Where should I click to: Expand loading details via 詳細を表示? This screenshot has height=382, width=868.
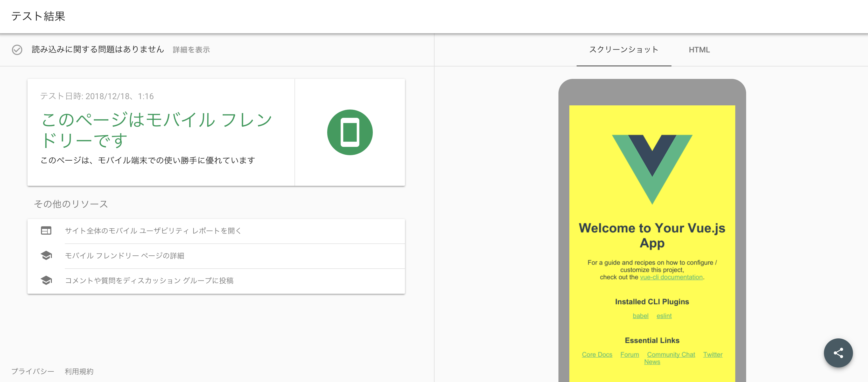[x=191, y=50]
